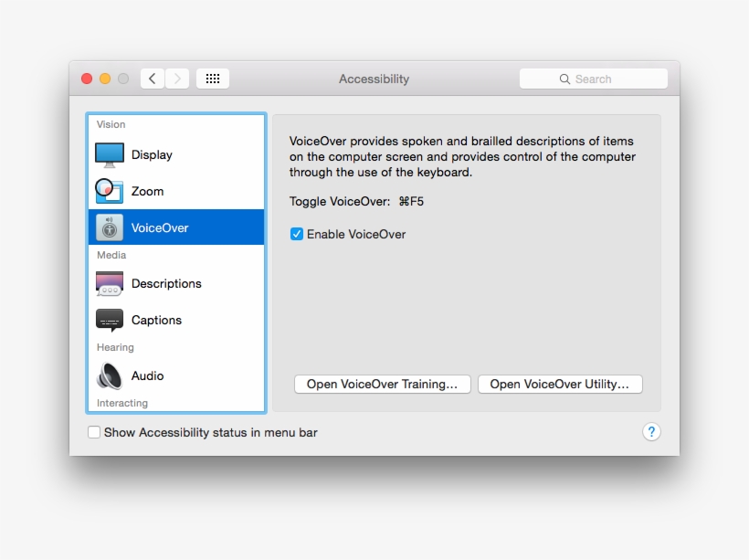Click the magnifying glass in the search field
Viewport: 749px width, 560px height.
pyautogui.click(x=564, y=79)
